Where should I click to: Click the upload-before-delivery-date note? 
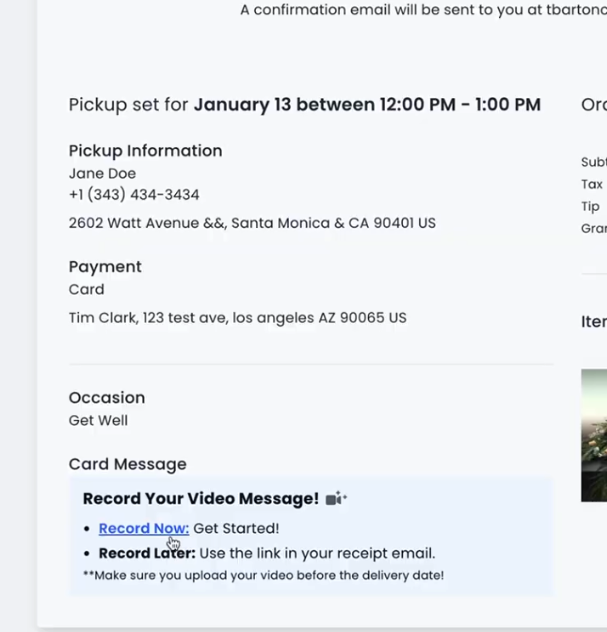click(x=263, y=575)
